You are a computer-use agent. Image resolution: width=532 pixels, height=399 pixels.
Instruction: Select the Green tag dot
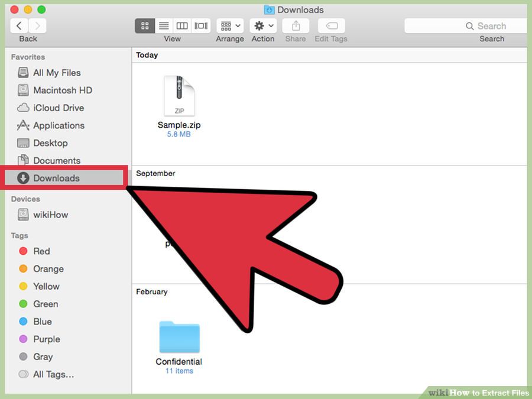(23, 304)
